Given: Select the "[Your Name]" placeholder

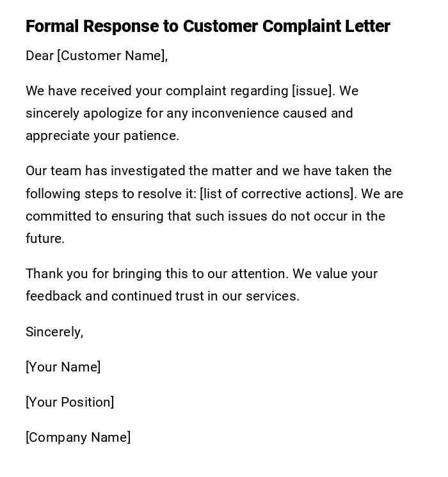Looking at the screenshot, I should (x=63, y=367).
